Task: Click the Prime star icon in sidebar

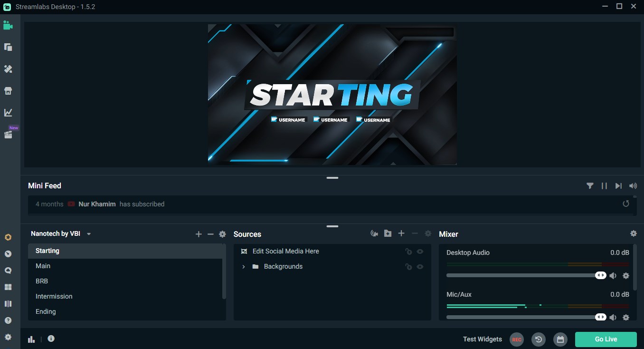Action: [8, 237]
